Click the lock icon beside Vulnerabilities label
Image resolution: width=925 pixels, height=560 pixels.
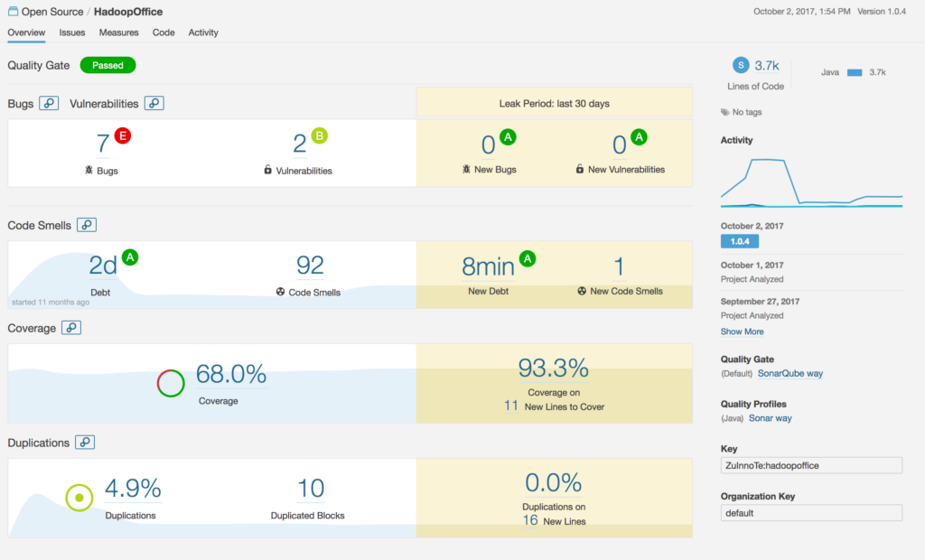267,170
